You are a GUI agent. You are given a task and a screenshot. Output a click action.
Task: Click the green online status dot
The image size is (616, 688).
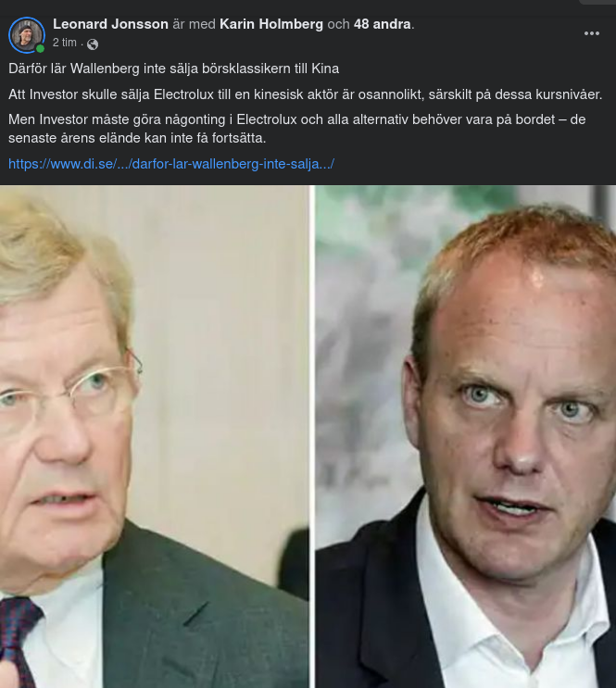(x=40, y=49)
